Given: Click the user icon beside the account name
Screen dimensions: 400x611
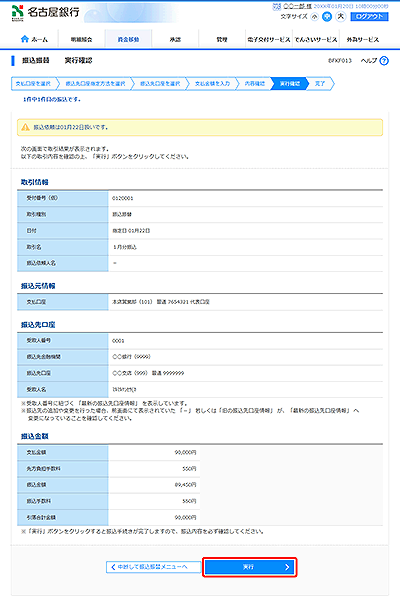Looking at the screenshot, I should [x=277, y=7].
